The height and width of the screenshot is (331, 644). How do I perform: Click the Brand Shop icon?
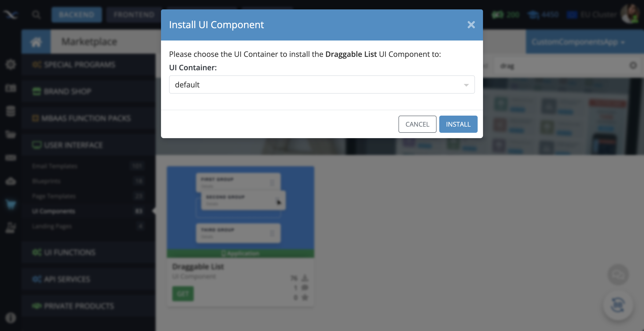coord(36,91)
